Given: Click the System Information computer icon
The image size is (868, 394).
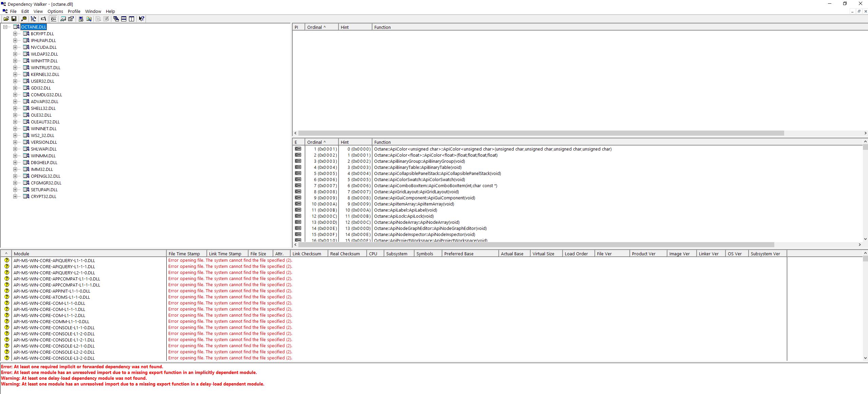Looking at the screenshot, I should 81,19.
